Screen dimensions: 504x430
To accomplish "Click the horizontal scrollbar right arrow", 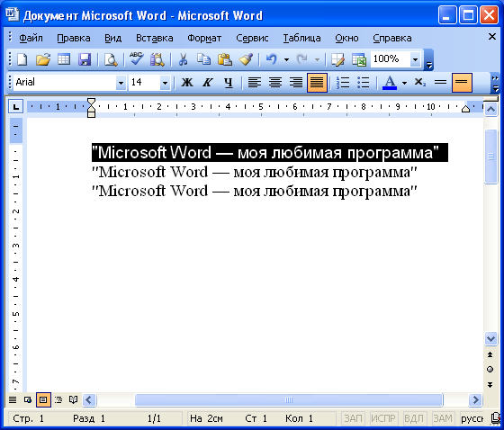I will (x=475, y=400).
